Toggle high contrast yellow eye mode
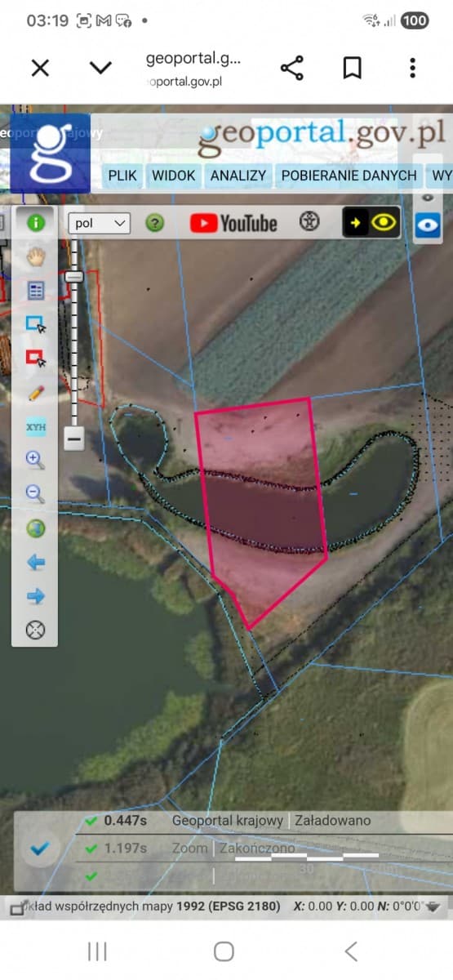453x980 pixels. [371, 222]
